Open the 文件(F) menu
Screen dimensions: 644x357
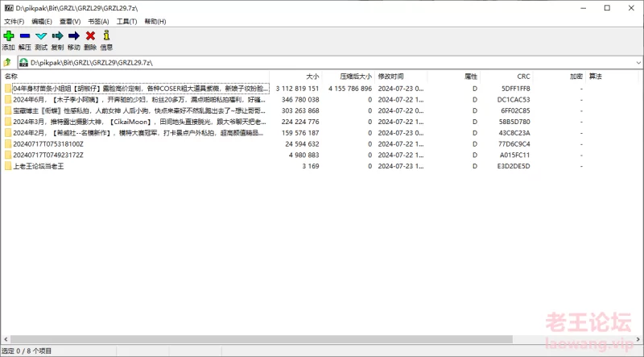pyautogui.click(x=14, y=22)
